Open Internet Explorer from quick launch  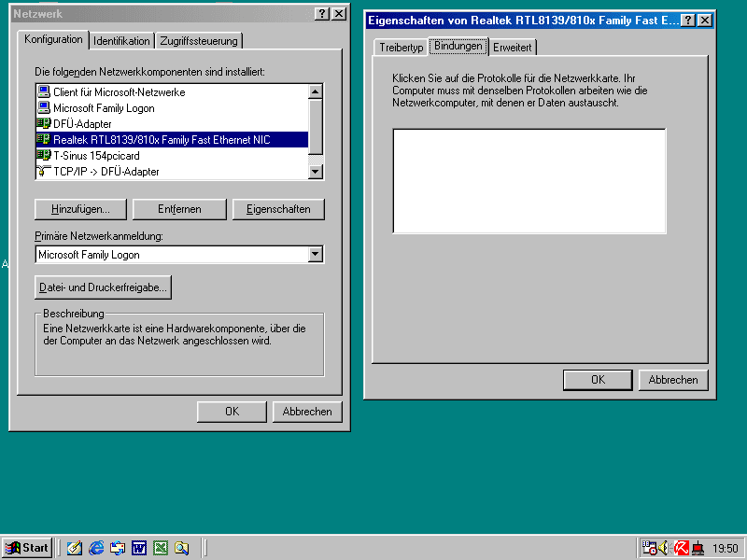pyautogui.click(x=96, y=548)
